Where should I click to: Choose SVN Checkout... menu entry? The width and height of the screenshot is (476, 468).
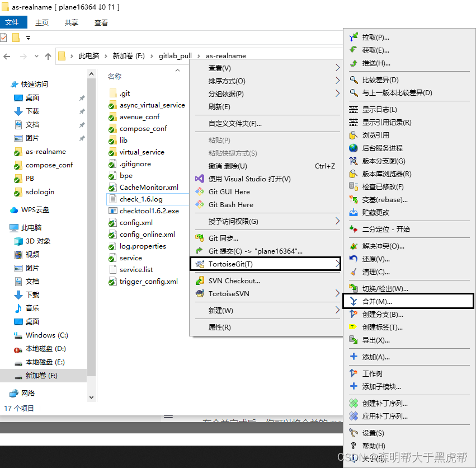pos(234,281)
